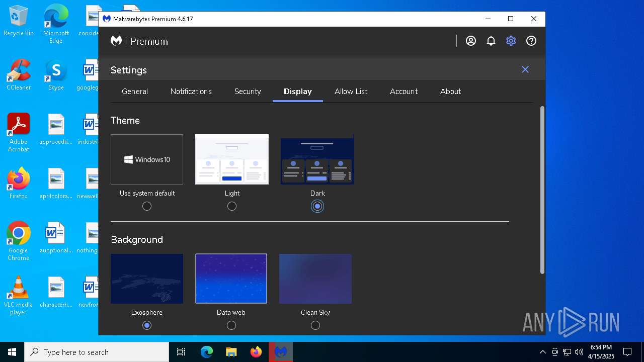Click the taskbar search box

(x=97, y=352)
